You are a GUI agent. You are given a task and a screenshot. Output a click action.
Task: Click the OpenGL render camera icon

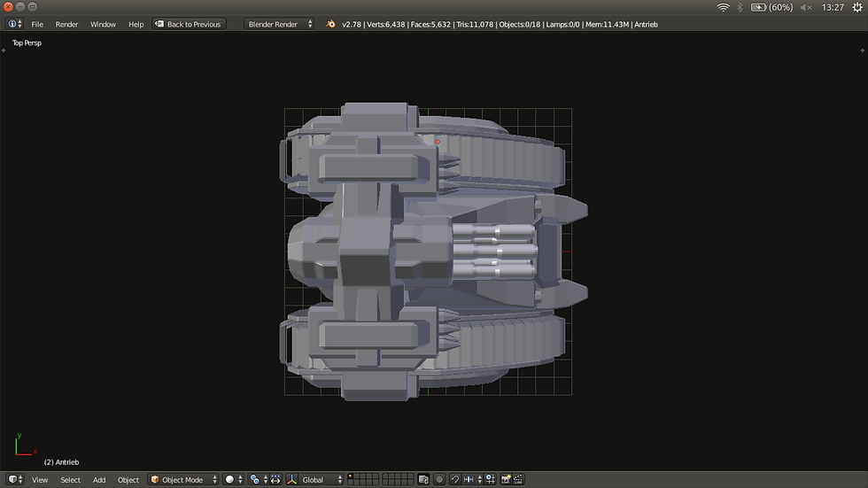point(506,479)
